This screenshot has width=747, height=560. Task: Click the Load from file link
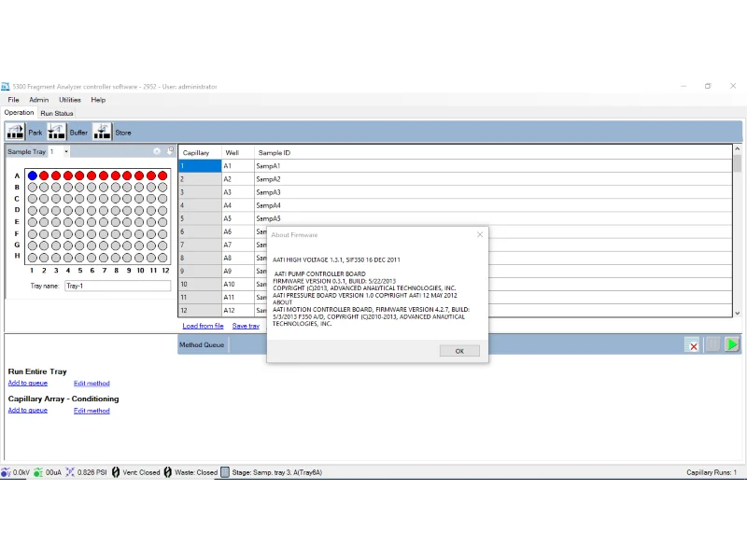tap(203, 326)
